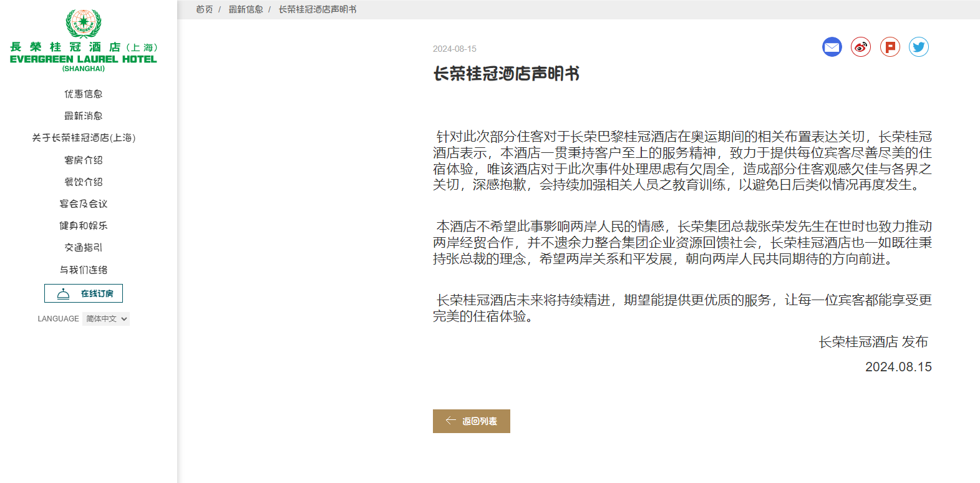Open 关于长荣桂冠酒店(上海) page
This screenshot has width=980, height=483.
[x=84, y=137]
